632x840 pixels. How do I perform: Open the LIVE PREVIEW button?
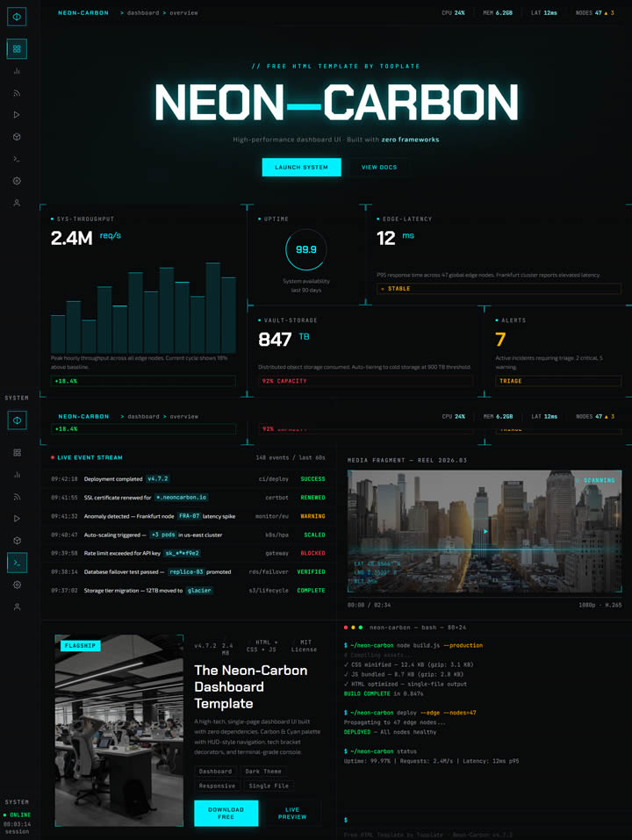[292, 813]
